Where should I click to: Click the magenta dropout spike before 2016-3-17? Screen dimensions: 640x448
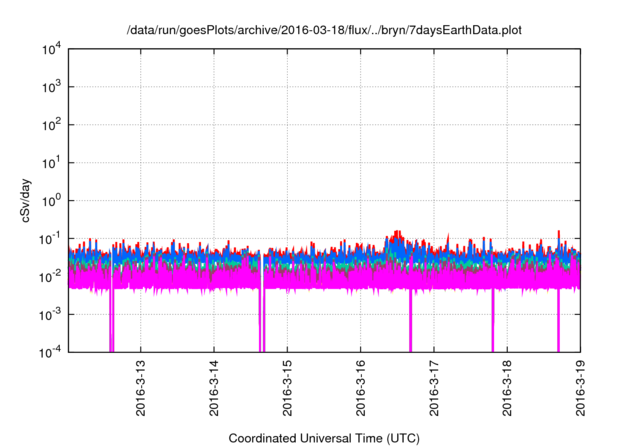pos(410,320)
